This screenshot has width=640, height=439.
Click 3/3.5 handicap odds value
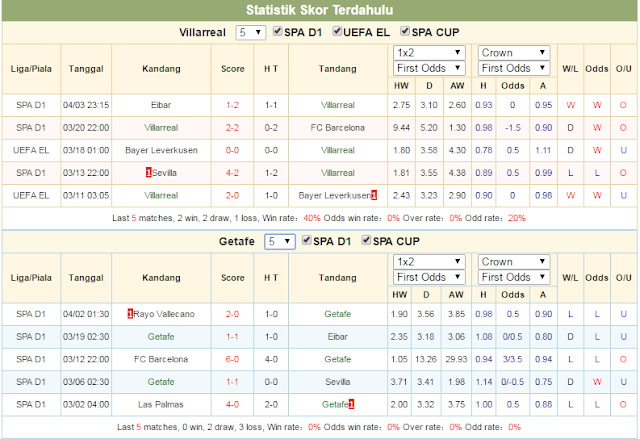click(512, 359)
